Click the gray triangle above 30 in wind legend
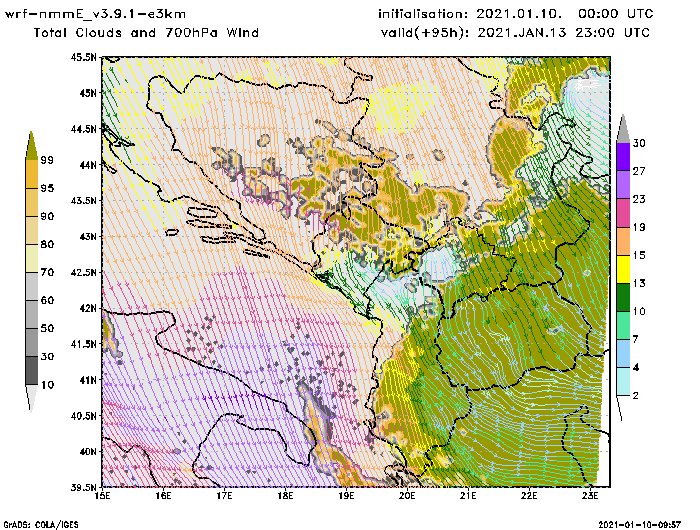Viewport: 700px width, 530px height. (x=623, y=129)
